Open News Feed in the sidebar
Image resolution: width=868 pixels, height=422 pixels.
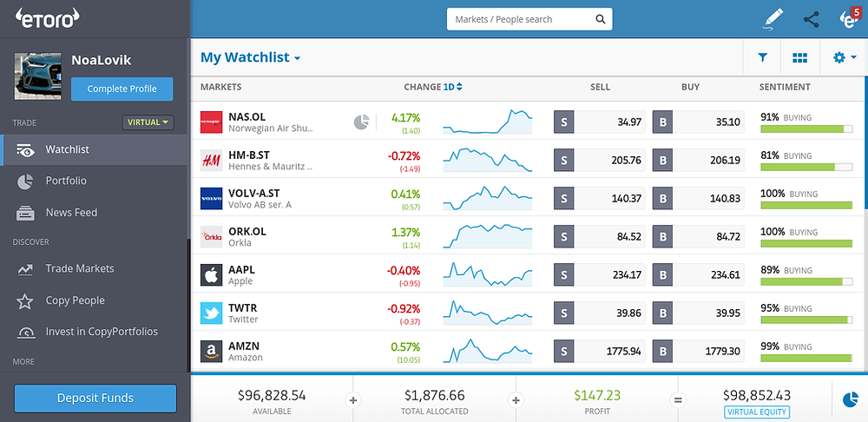(x=95, y=213)
